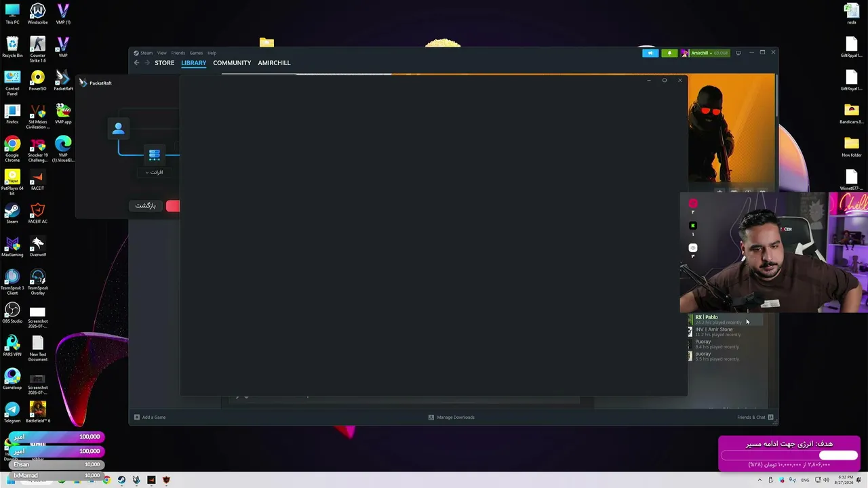Click the red button beside بازگشت in PacketRaft
The height and width of the screenshot is (488, 868).
click(x=173, y=206)
